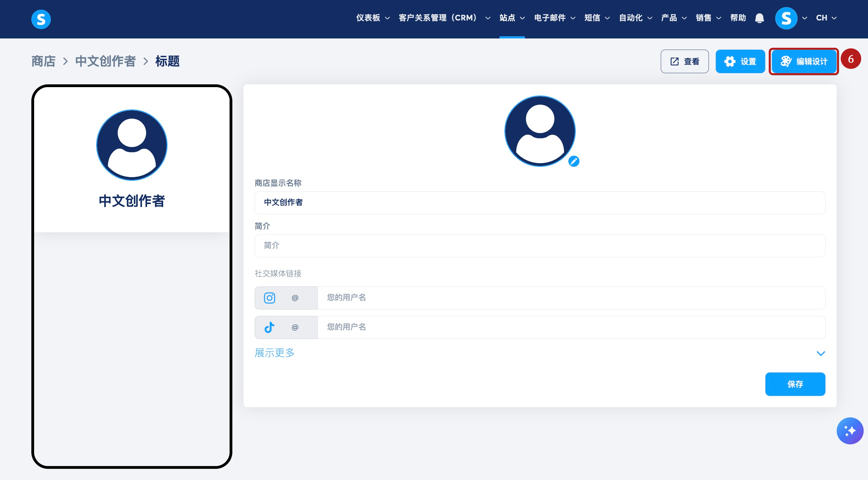Screen dimensions: 868x480
Task: Click the Instagram username field
Action: (x=571, y=298)
